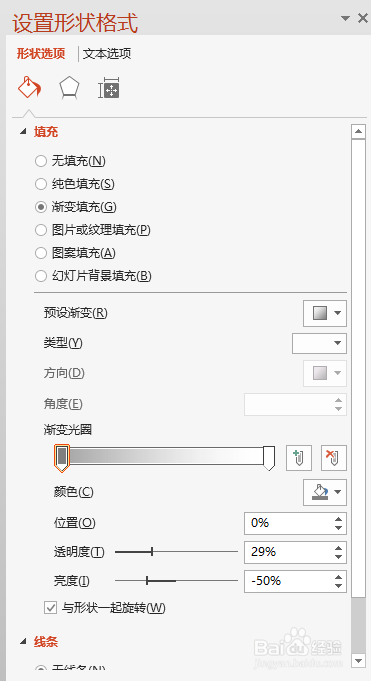Viewport: 371px width, 681px height.
Task: Add a gradient stop
Action: tap(298, 458)
